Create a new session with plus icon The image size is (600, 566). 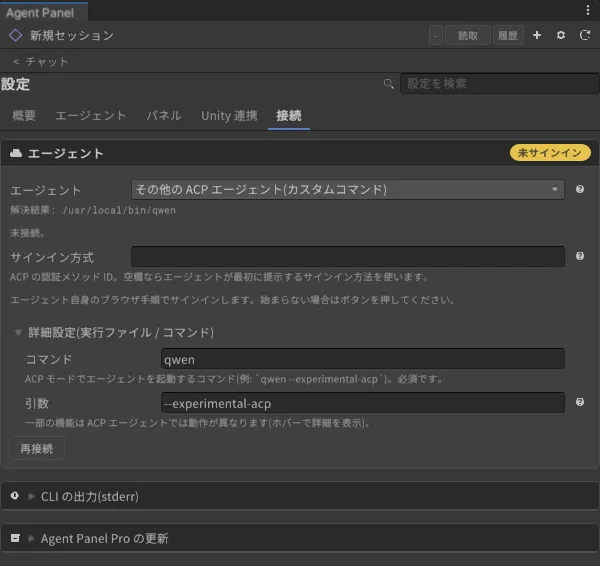pyautogui.click(x=537, y=35)
